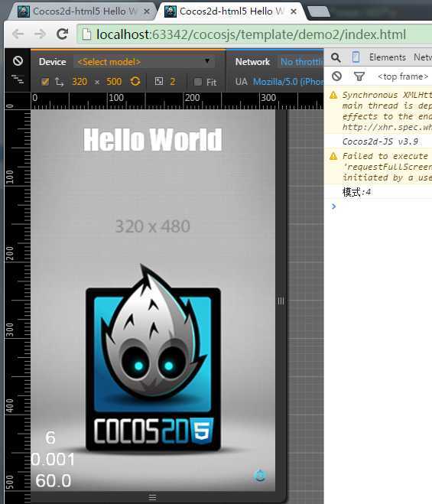Click the page icon in address bar

86,34
